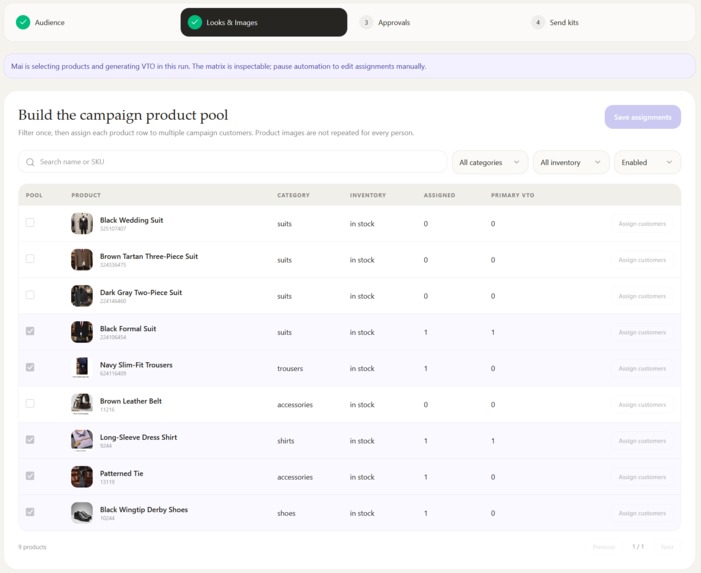
Task: Click the 9 products count text
Action: (32, 547)
